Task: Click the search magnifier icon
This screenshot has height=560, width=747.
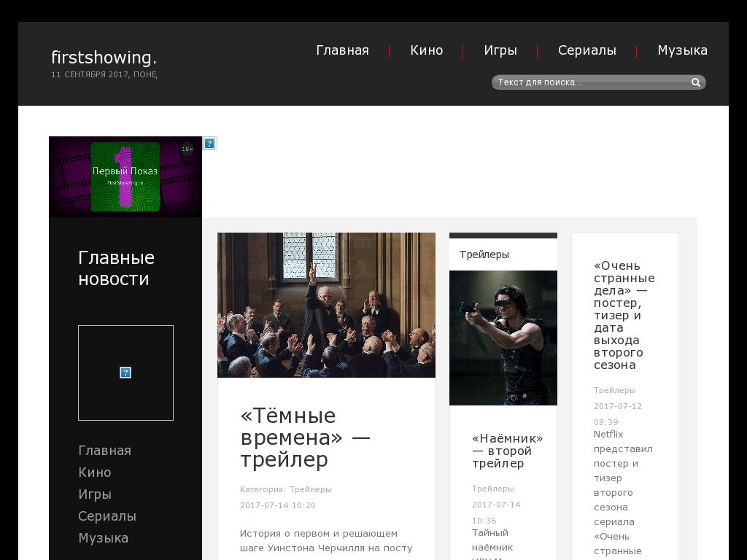Action: pyautogui.click(x=696, y=82)
